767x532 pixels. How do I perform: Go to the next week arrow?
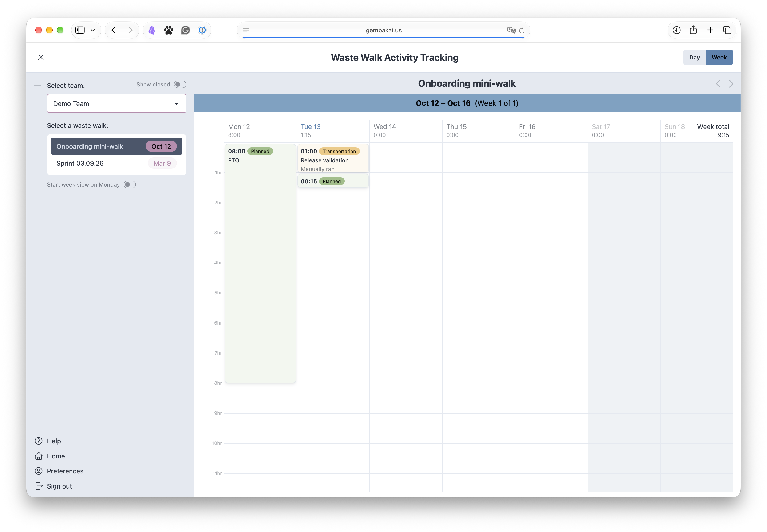pos(731,84)
